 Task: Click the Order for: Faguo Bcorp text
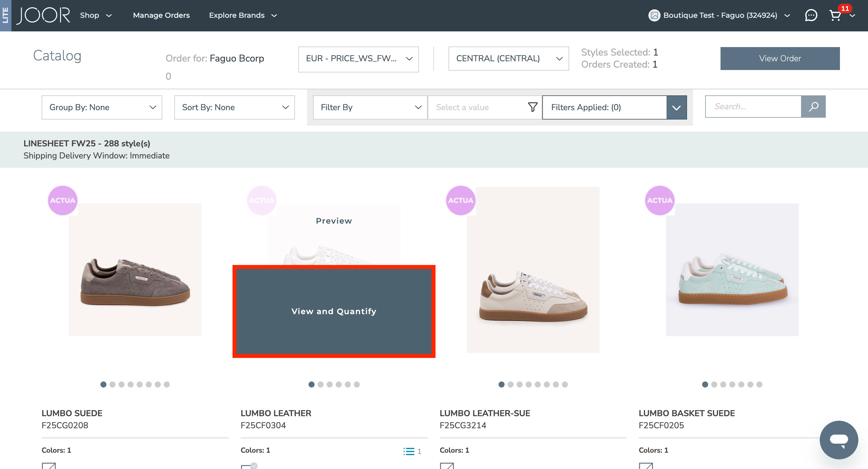(215, 58)
